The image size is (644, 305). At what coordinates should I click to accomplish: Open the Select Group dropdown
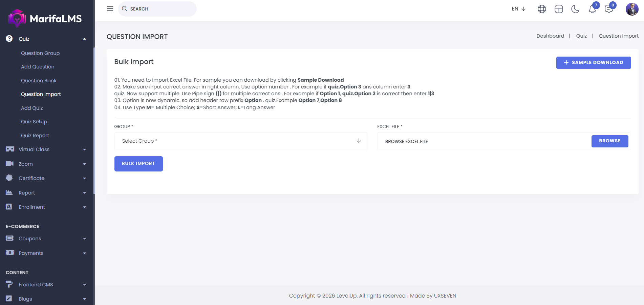[x=241, y=141]
